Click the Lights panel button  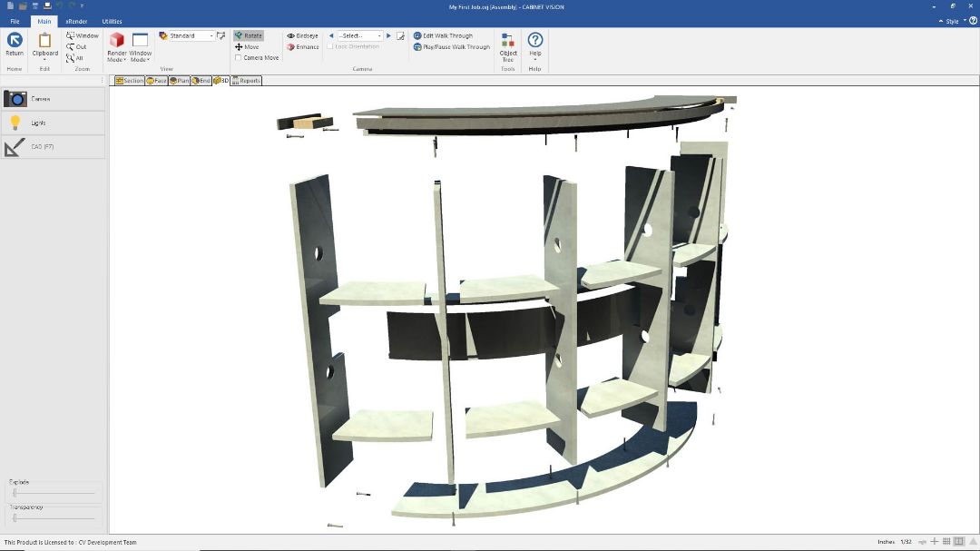[53, 123]
